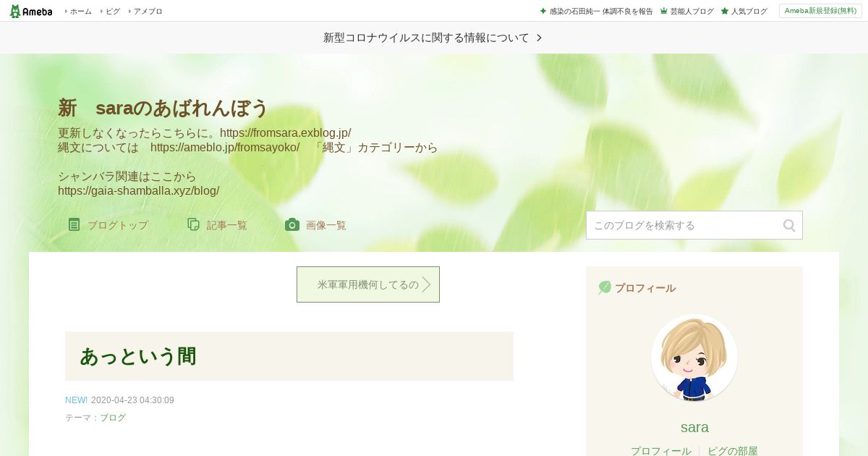Click the star icon beside 人気ブログ

(x=725, y=12)
